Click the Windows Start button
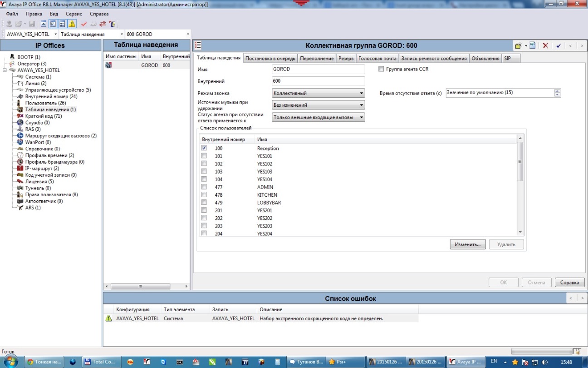588x368 pixels. point(10,362)
